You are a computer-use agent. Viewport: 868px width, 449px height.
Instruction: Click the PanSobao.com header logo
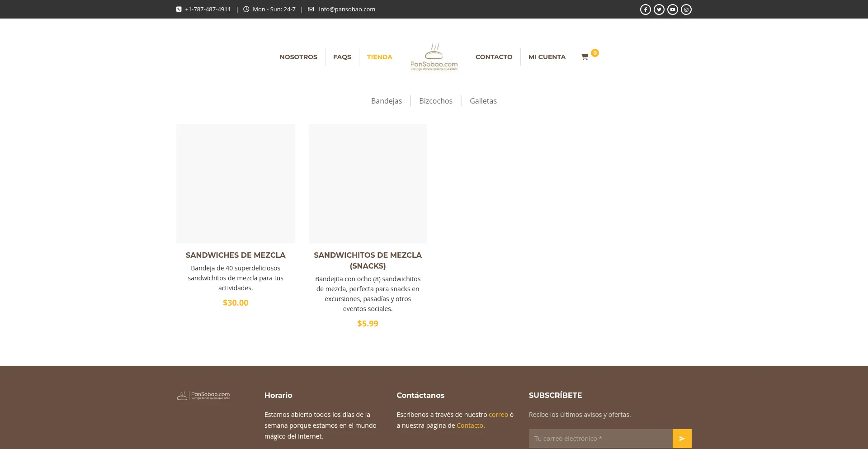pyautogui.click(x=434, y=57)
